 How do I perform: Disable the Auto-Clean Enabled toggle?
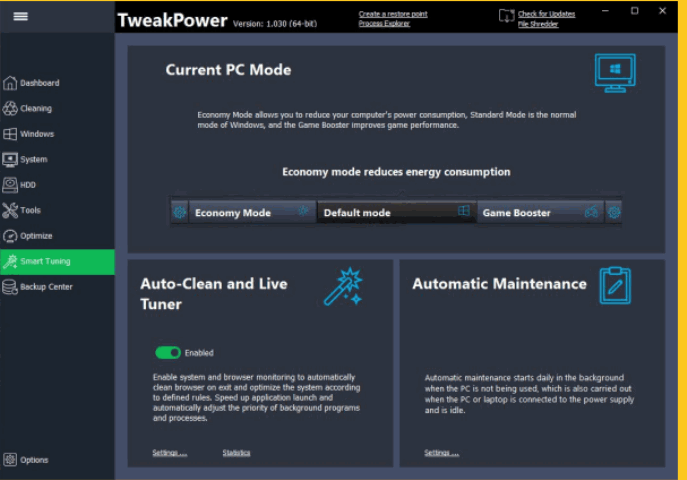pyautogui.click(x=168, y=353)
